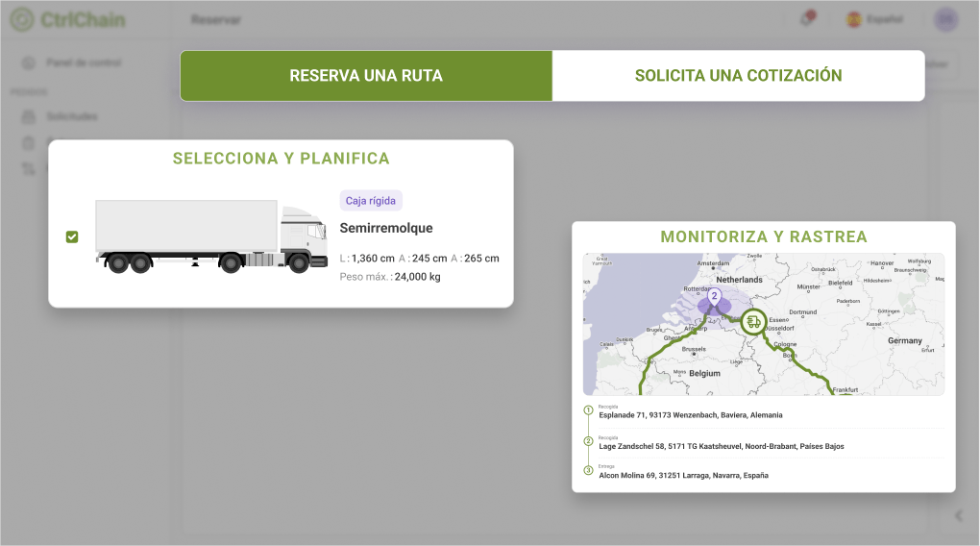Open the Español language dropdown

click(x=874, y=19)
